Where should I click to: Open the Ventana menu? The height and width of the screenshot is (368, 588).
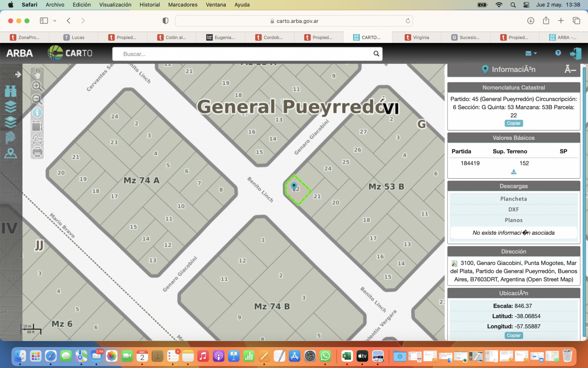[216, 5]
